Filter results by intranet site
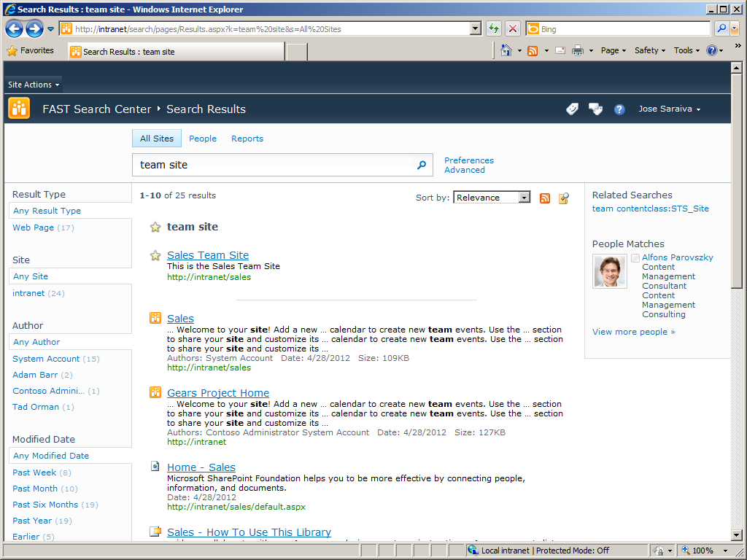This screenshot has height=560, width=747. pos(28,293)
